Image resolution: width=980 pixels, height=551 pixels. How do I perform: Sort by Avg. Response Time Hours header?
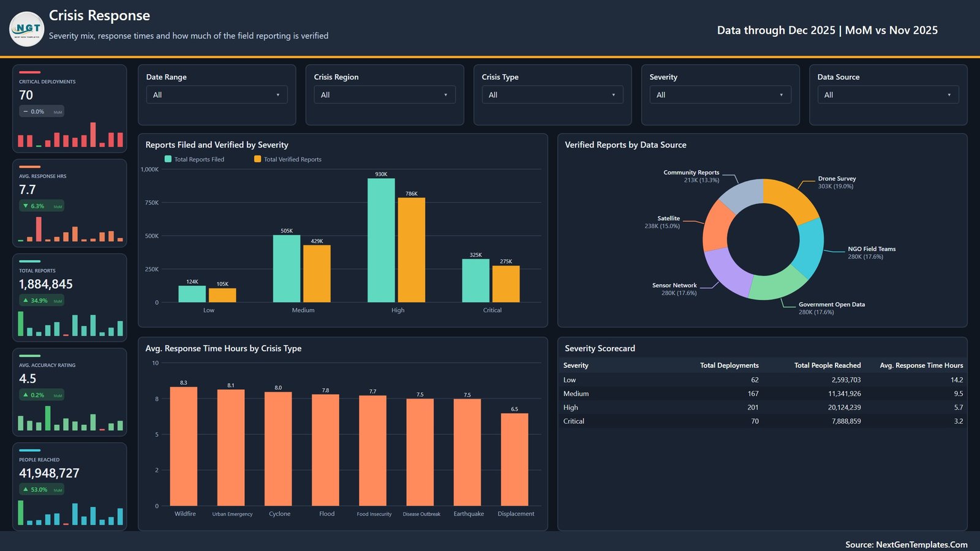[921, 365]
